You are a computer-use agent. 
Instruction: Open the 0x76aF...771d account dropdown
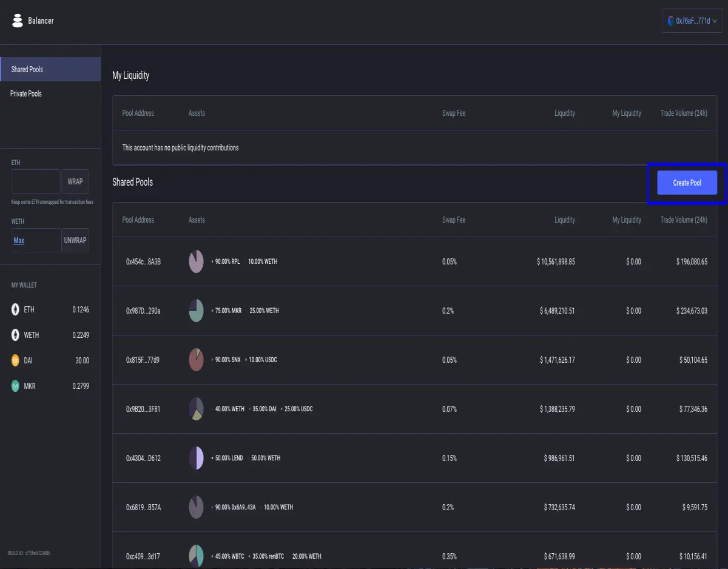[x=692, y=21]
